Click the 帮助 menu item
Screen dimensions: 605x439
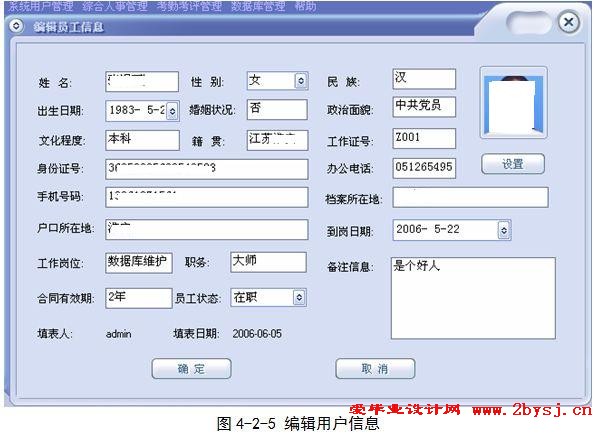pos(305,6)
